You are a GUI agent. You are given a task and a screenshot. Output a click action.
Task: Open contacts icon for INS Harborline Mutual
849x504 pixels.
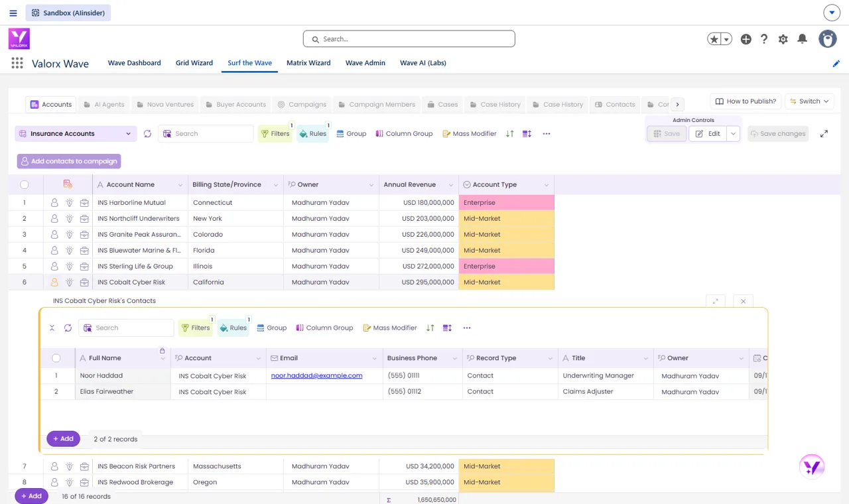coord(54,203)
